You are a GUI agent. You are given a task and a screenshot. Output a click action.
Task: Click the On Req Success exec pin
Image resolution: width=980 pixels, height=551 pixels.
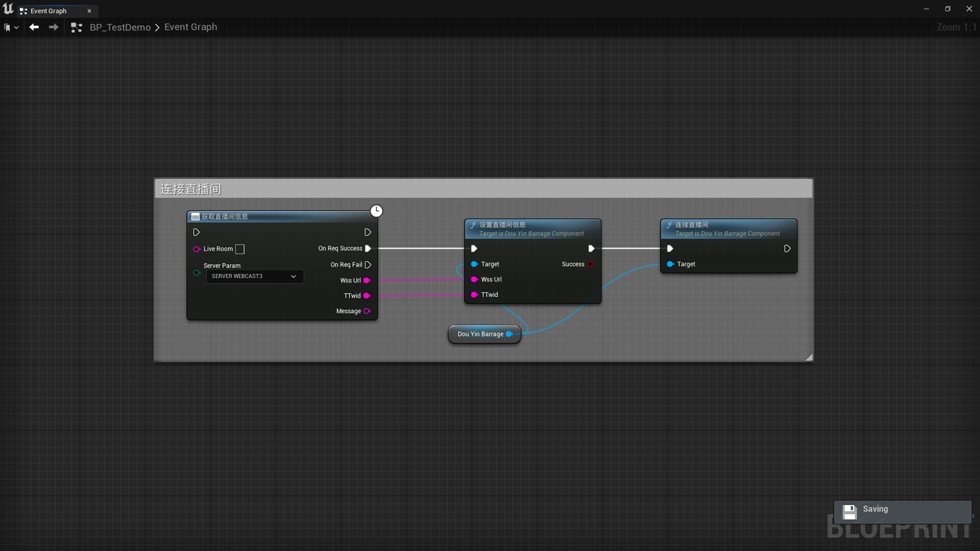click(368, 248)
